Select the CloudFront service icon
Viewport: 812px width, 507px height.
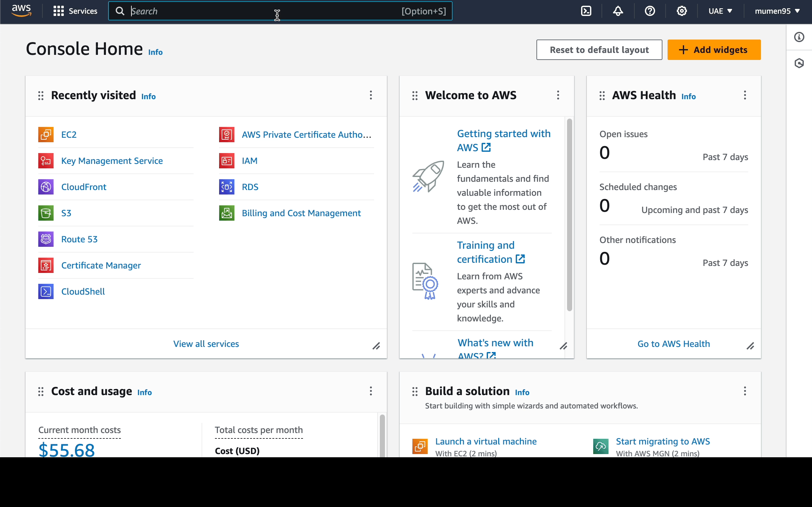46,186
